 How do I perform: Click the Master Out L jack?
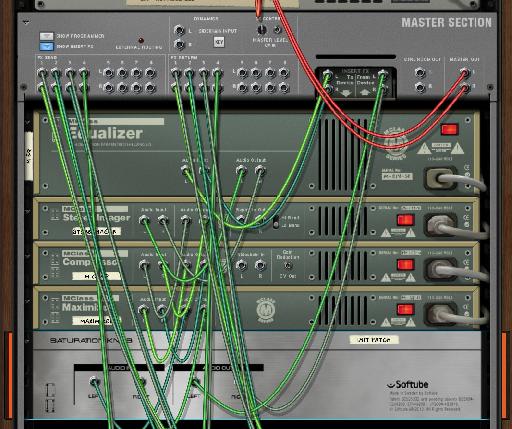pos(465,72)
